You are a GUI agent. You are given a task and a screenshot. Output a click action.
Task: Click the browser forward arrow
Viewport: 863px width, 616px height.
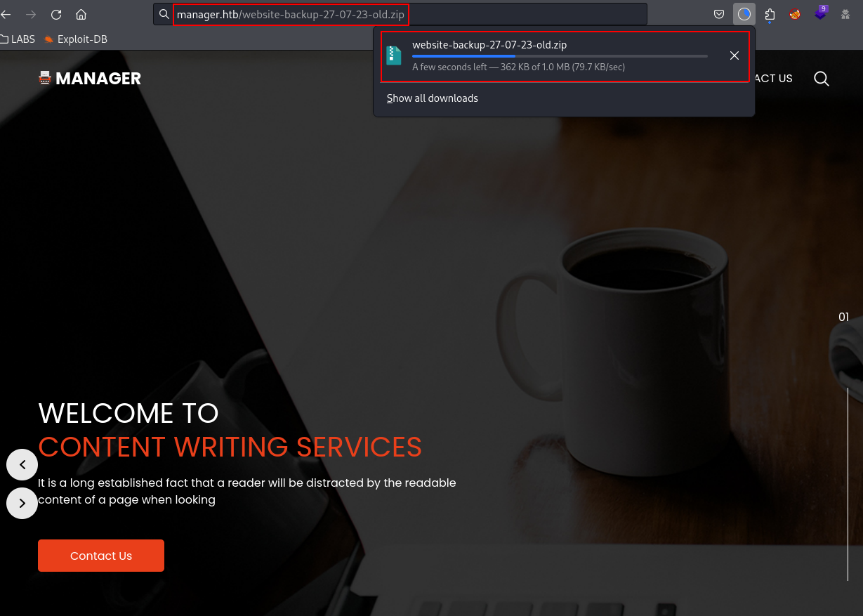[31, 14]
